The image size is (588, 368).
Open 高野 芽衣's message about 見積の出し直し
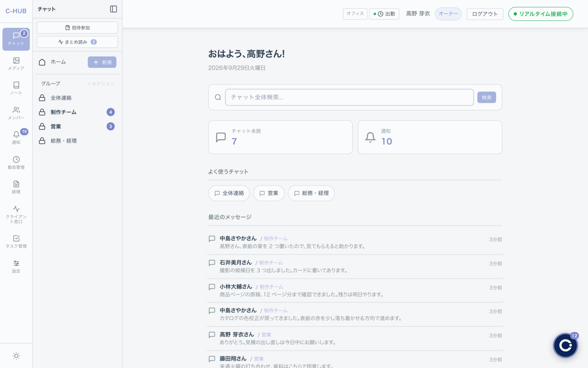355,339
